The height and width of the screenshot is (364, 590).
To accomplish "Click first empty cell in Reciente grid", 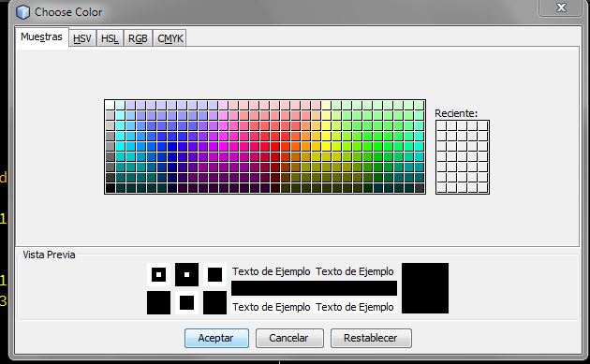I will [442, 126].
